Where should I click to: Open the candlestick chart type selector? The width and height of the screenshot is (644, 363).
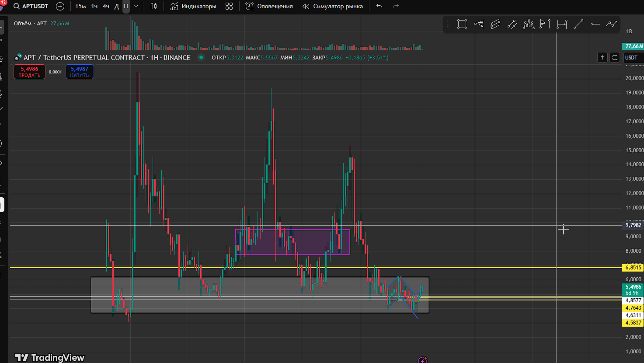click(x=153, y=6)
